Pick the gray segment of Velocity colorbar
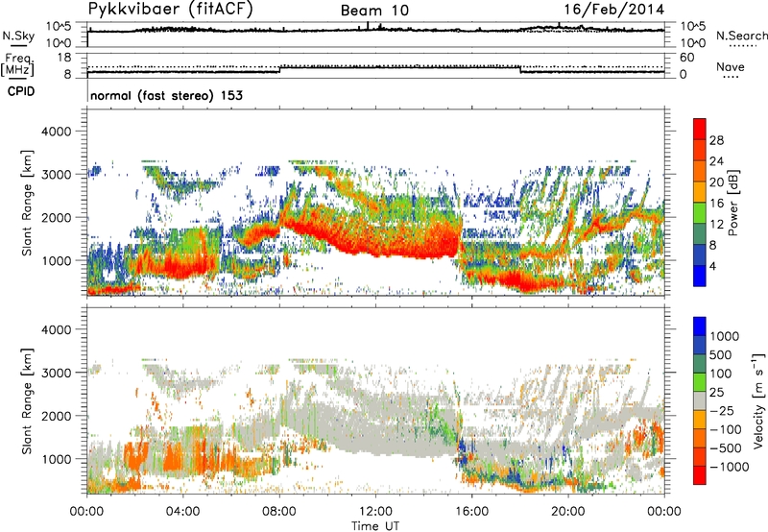768x532 pixels. (x=700, y=400)
